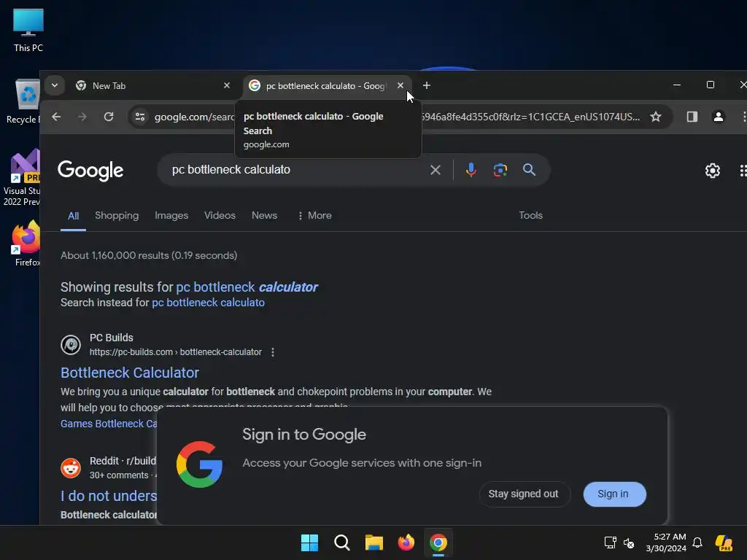
Task: Click the Google logo
Action: (90, 171)
